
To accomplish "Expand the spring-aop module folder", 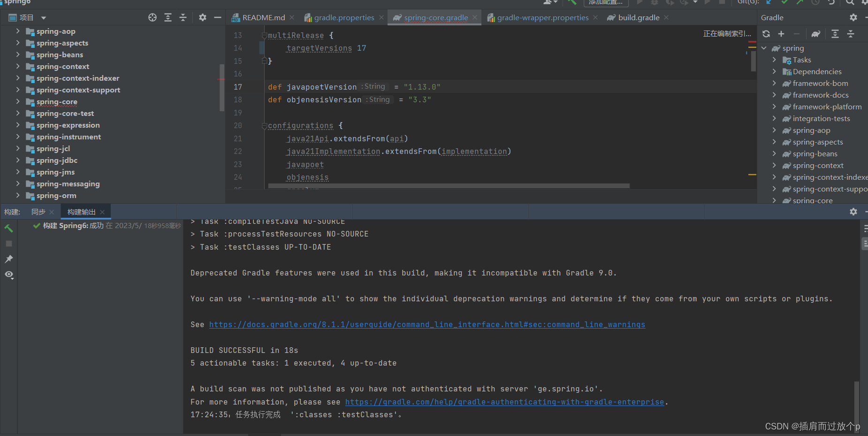I will [x=18, y=31].
